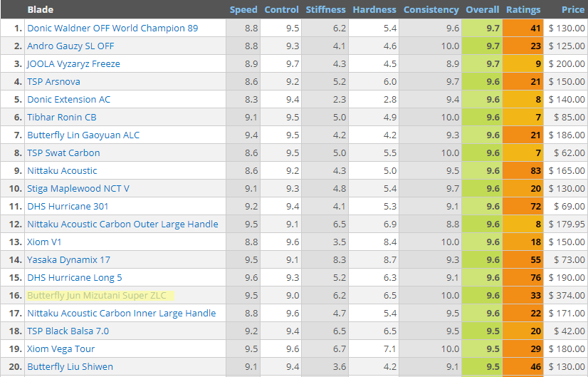The height and width of the screenshot is (377, 588).
Task: Open Nittaku Acoustic Carbon Outer Large Handle
Action: tap(122, 224)
